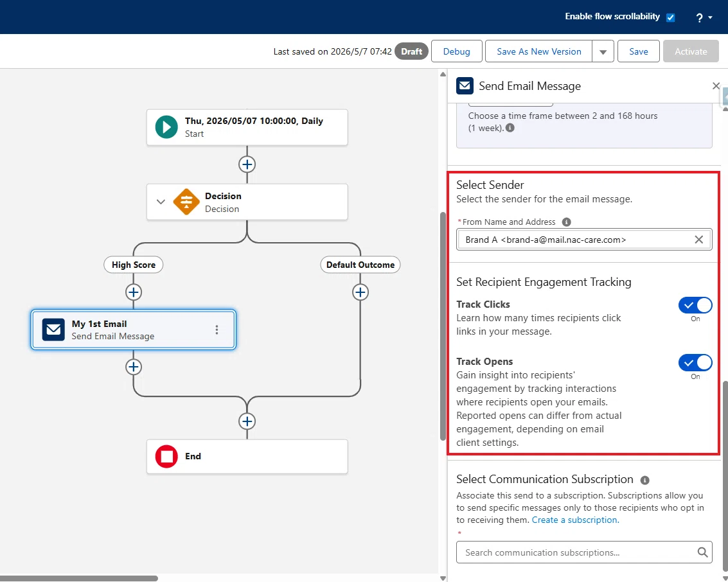Click info icon beside time frame text
This screenshot has width=728, height=582.
[x=510, y=128]
